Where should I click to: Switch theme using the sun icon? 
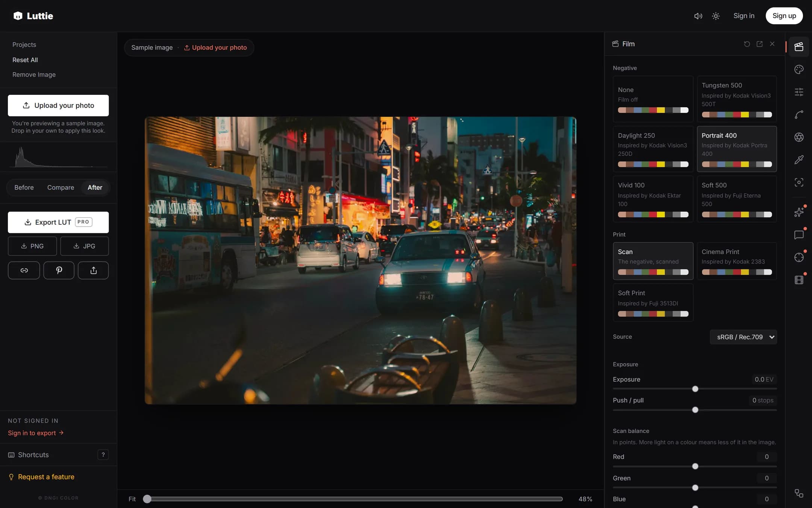(x=716, y=16)
